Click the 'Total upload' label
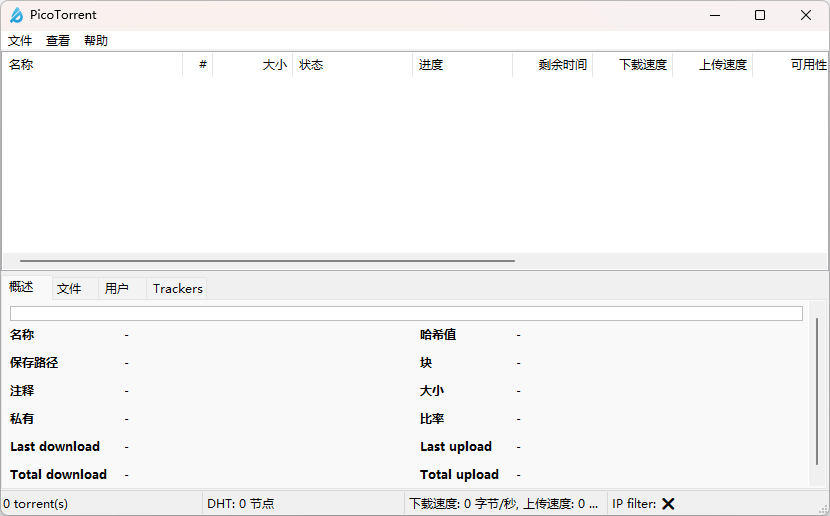Image resolution: width=830 pixels, height=516 pixels. [459, 475]
